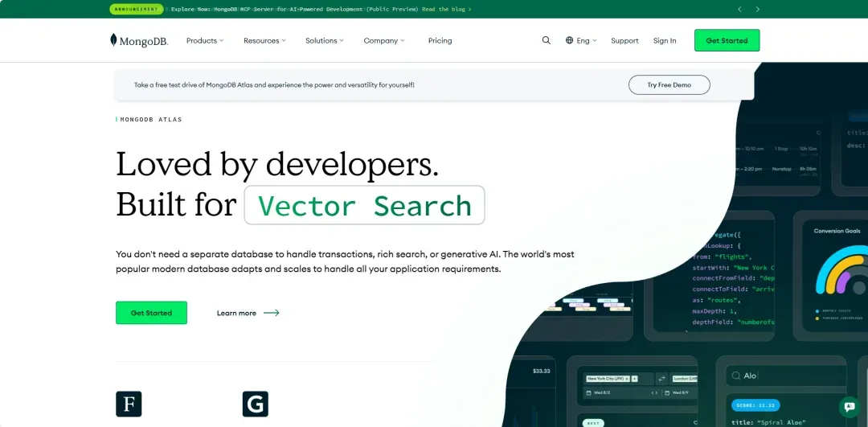This screenshot has width=868, height=427.
Task: Expand the Solutions menu
Action: point(325,40)
